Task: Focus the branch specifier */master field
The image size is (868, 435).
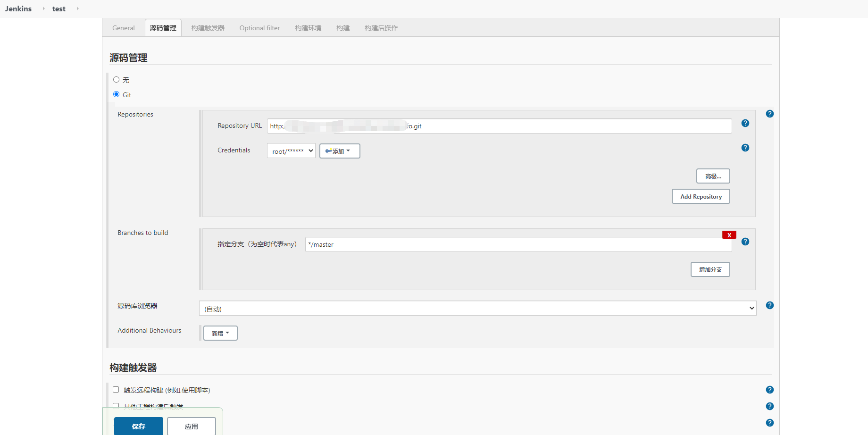Action: [518, 244]
